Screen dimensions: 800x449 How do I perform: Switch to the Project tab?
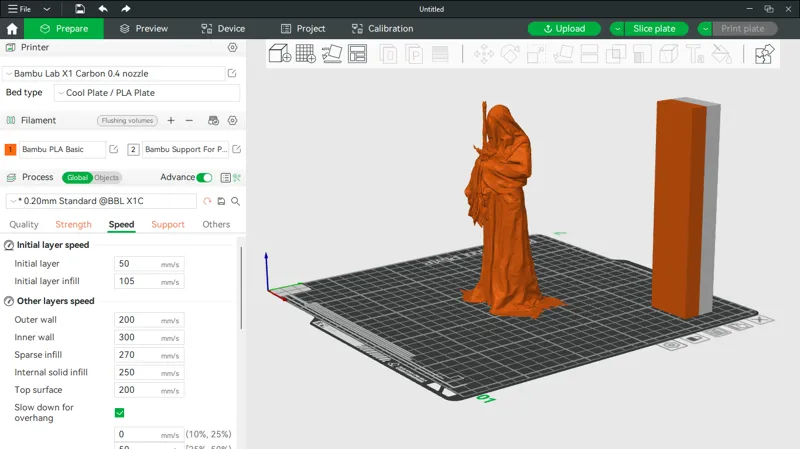[303, 29]
